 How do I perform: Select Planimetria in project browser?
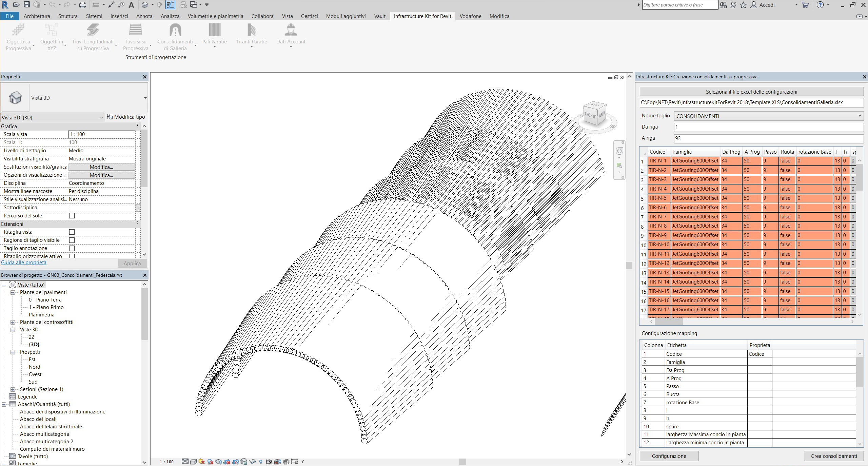tap(41, 315)
